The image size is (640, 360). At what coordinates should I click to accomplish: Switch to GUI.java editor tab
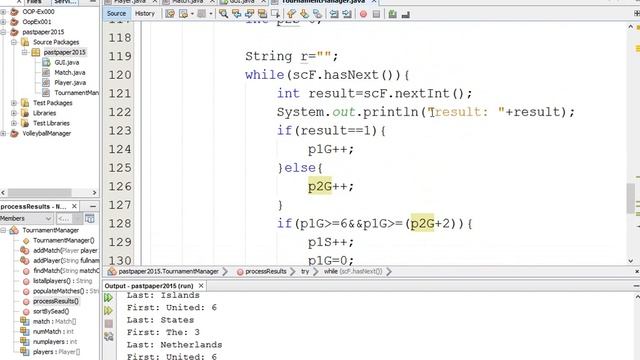242,2
